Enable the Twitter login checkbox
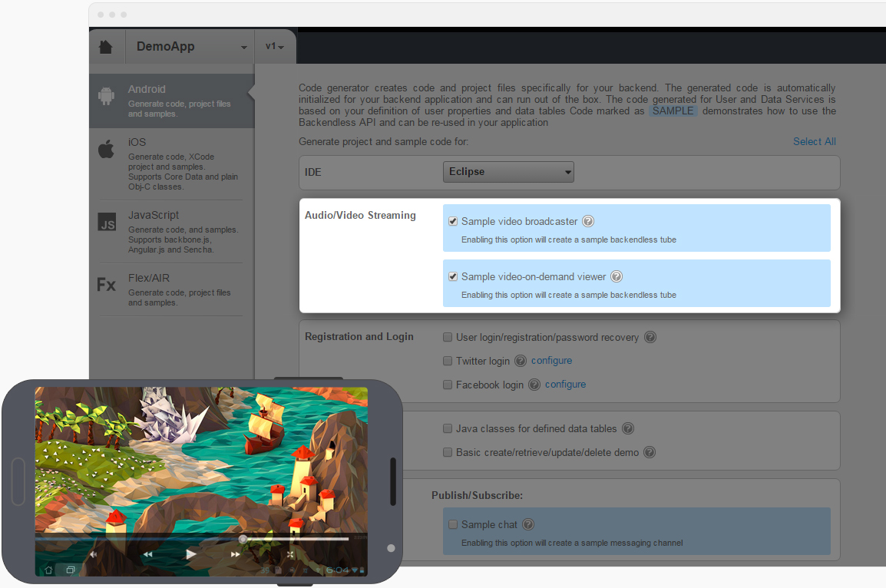Screen dimensions: 886x588 [x=448, y=361]
